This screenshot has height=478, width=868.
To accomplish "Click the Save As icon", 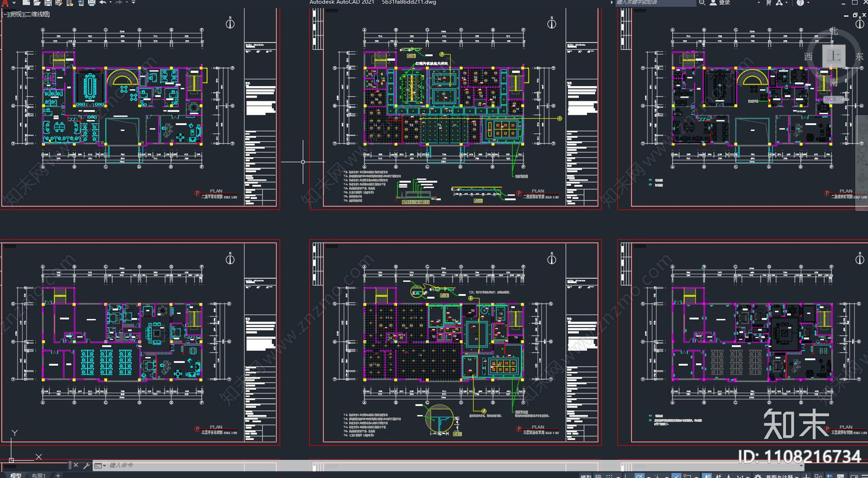I will tap(59, 3).
